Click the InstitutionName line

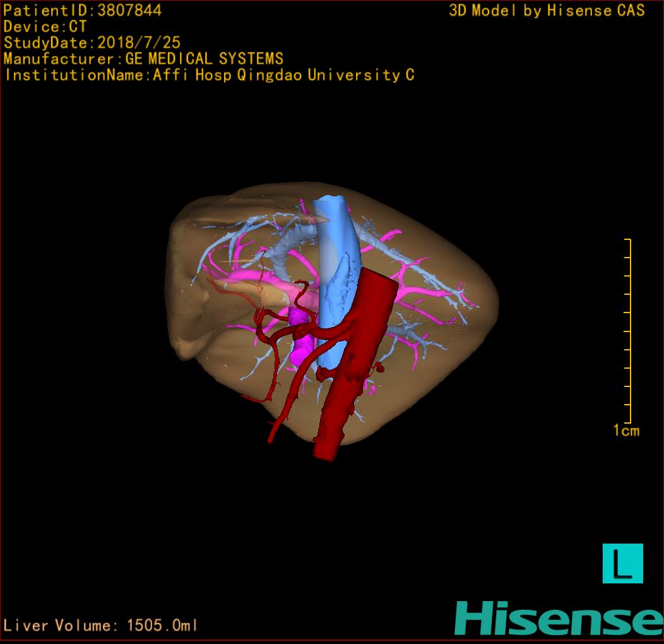point(209,75)
